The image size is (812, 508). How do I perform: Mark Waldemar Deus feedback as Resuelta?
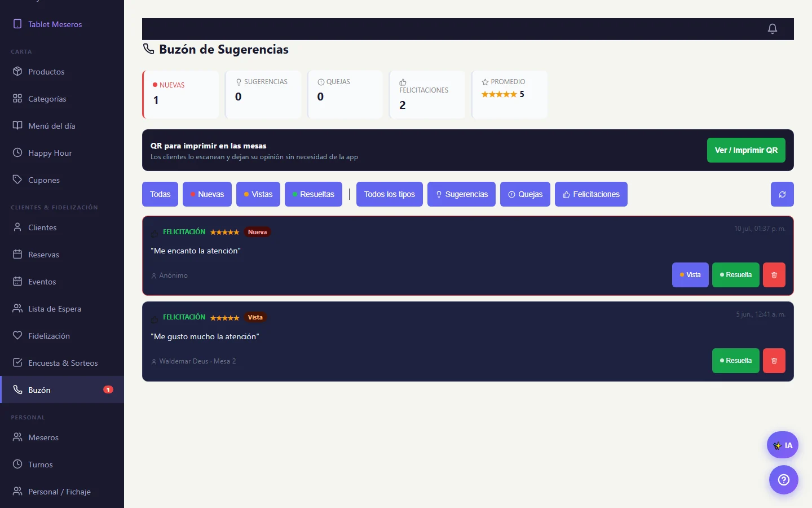(x=736, y=361)
